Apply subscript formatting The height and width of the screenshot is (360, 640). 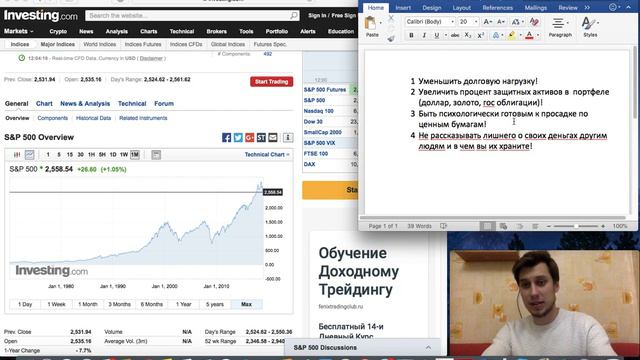[468, 36]
